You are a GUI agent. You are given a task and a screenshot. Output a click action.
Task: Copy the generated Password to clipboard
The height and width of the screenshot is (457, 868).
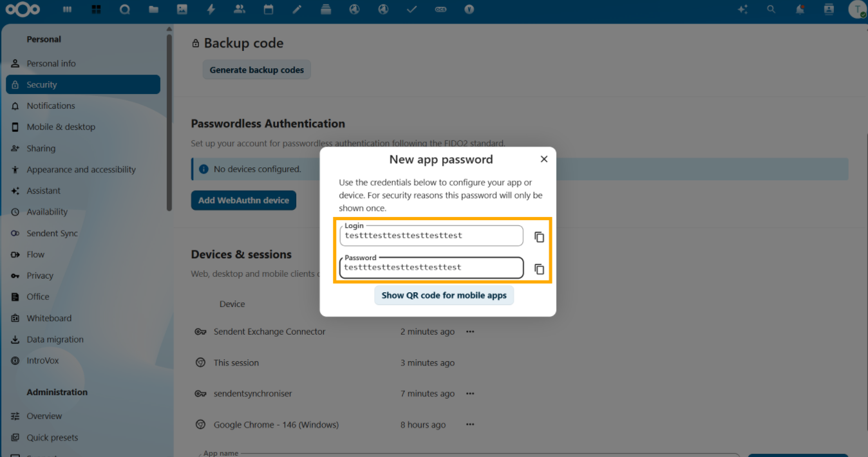tap(539, 269)
